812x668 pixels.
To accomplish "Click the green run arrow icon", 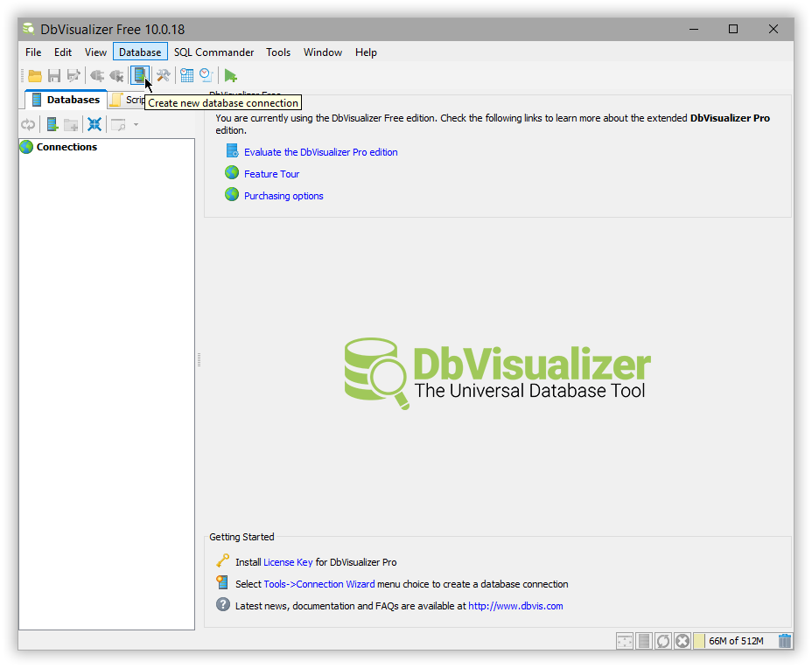I will pos(230,76).
